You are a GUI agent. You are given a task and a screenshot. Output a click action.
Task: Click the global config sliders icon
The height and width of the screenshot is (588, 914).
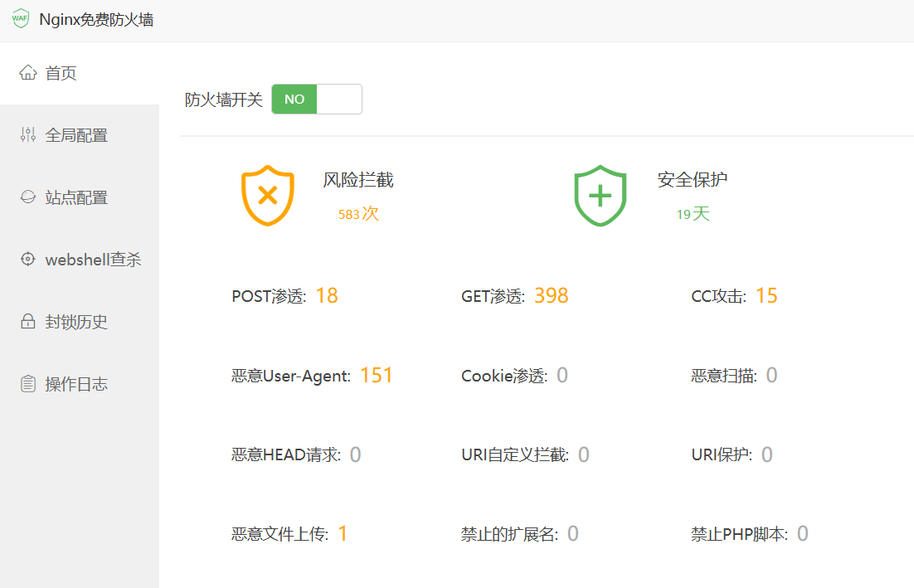(28, 135)
